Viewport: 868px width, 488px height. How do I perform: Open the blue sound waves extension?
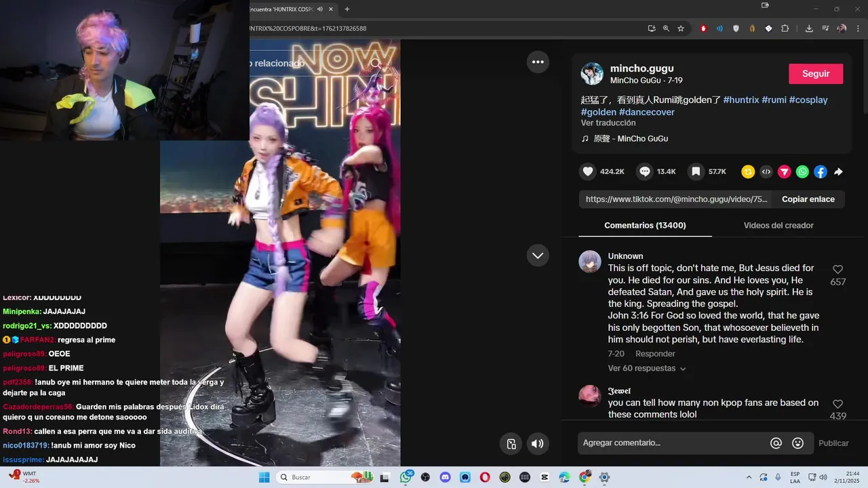click(719, 28)
